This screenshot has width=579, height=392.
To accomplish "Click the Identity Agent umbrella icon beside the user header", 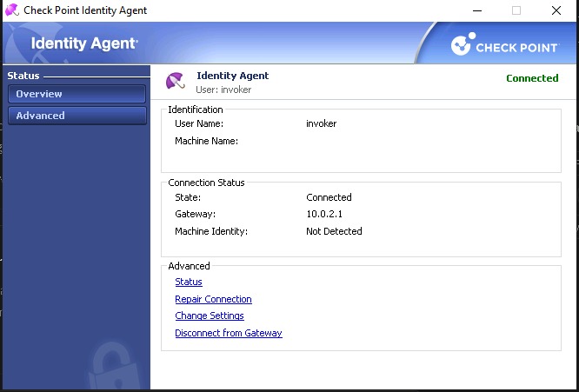I will (x=175, y=81).
